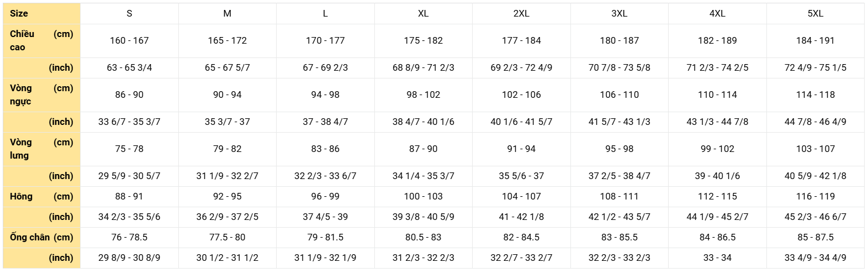The image size is (868, 273).
Task: Select the 5XL column header
Action: click(815, 13)
